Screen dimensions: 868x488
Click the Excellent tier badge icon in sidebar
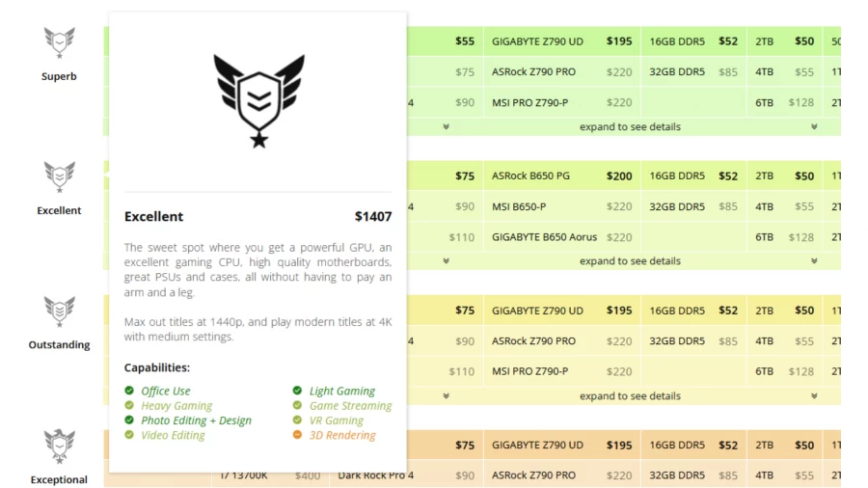(59, 176)
